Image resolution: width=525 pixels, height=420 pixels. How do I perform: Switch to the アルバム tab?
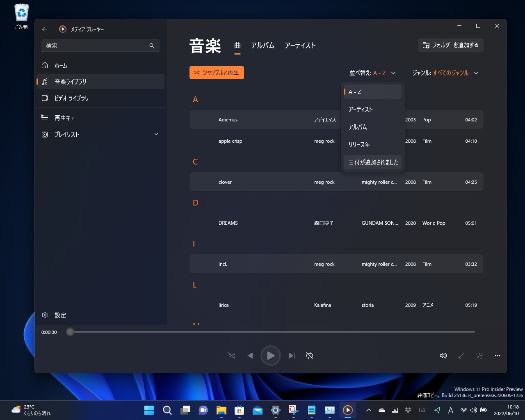263,46
